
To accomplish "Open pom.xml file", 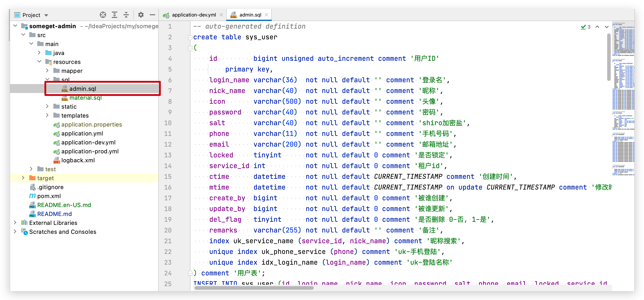I will pyautogui.click(x=49, y=196).
